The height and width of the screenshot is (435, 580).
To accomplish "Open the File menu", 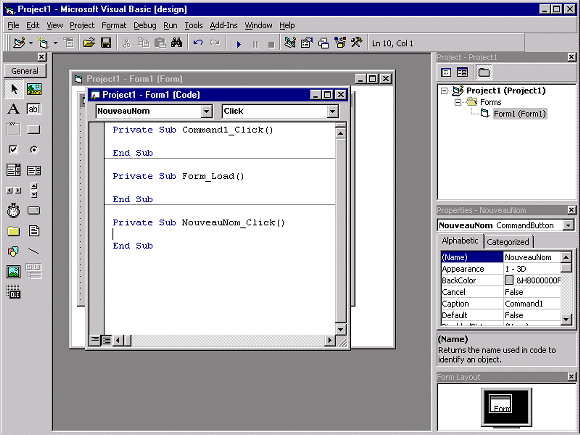I will coord(13,26).
